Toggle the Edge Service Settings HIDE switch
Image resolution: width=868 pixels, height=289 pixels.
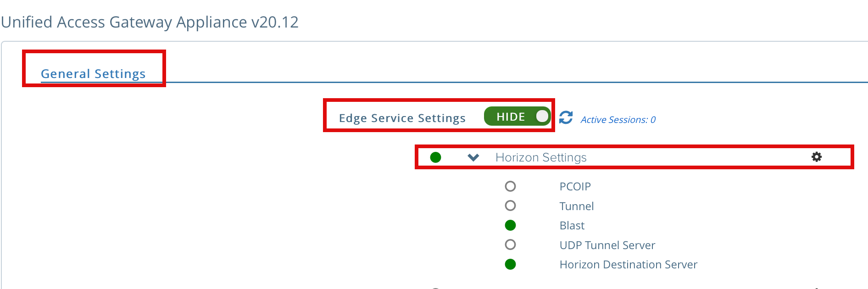click(517, 117)
